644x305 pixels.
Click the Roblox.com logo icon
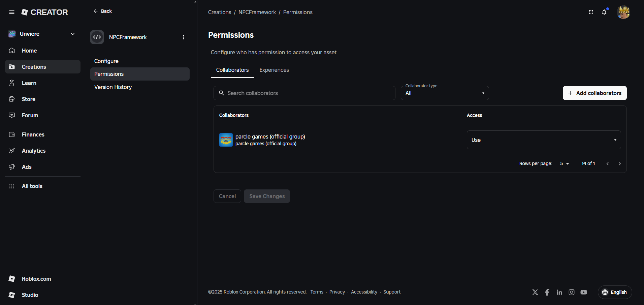click(x=12, y=279)
